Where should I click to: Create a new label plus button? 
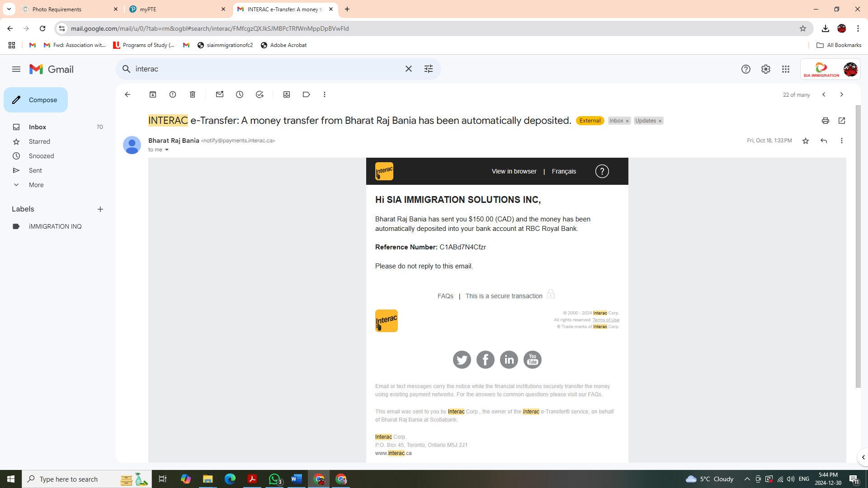click(x=100, y=209)
